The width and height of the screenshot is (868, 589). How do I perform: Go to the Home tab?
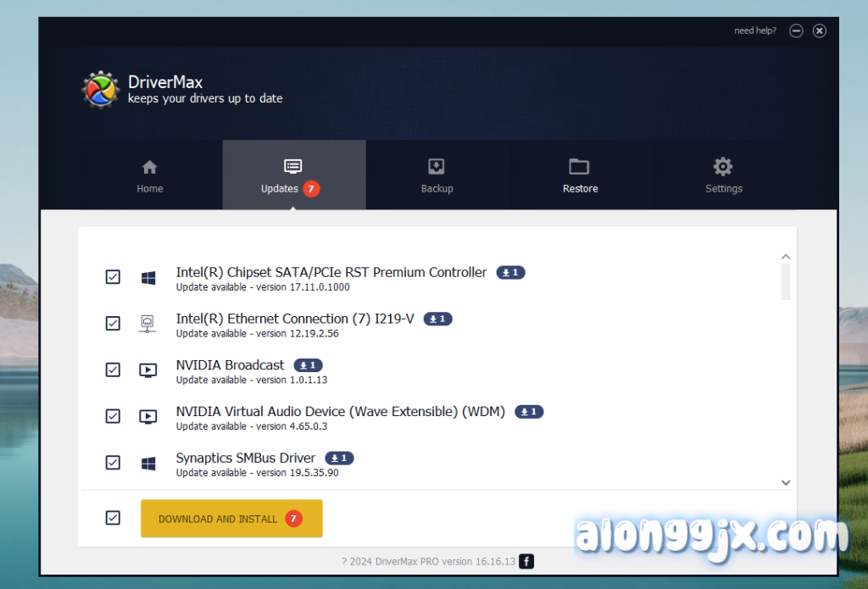150,175
